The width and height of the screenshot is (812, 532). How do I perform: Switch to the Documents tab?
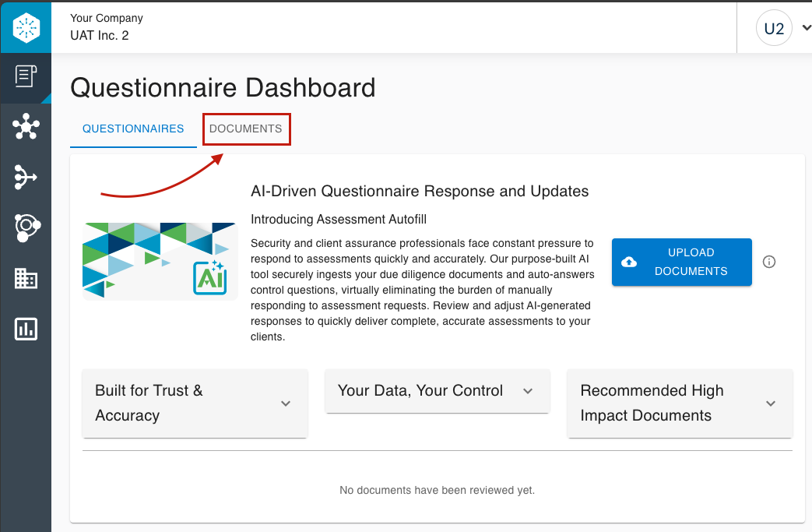(x=245, y=129)
